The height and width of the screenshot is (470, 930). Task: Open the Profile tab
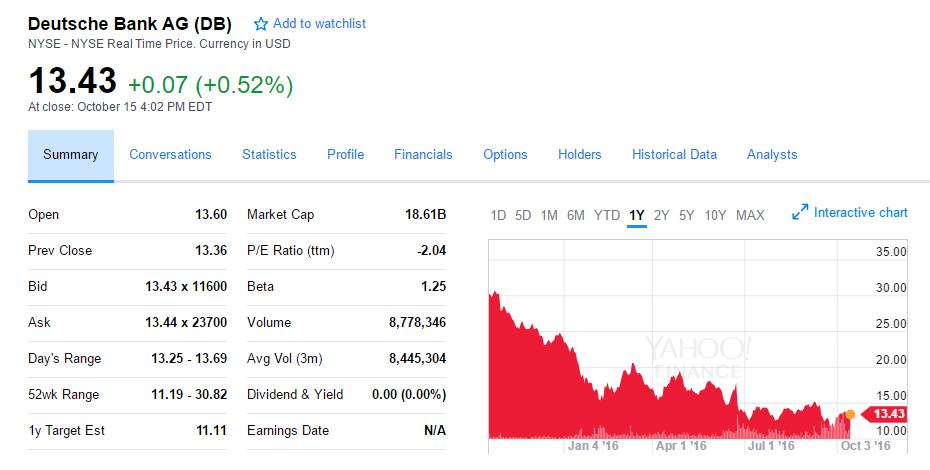[x=345, y=155]
